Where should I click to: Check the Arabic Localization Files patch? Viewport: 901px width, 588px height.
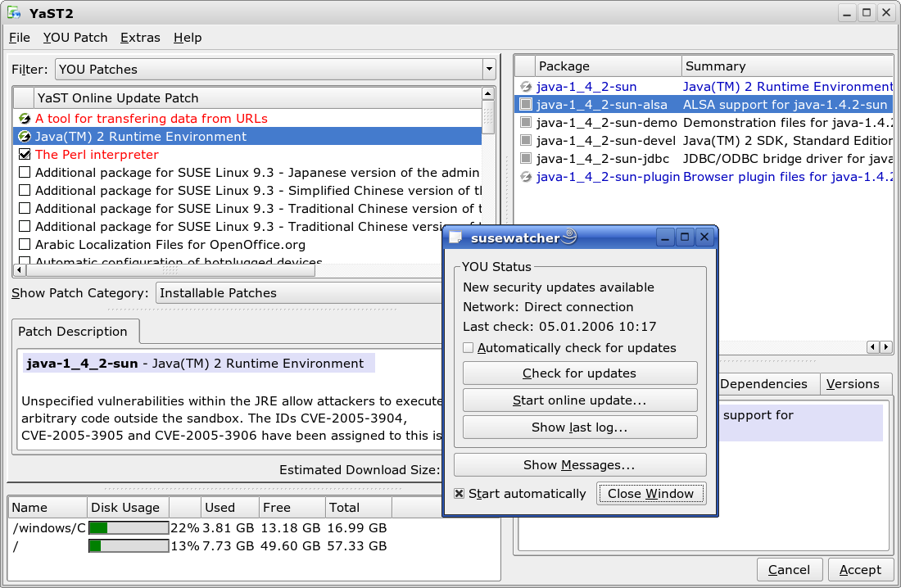(x=25, y=244)
